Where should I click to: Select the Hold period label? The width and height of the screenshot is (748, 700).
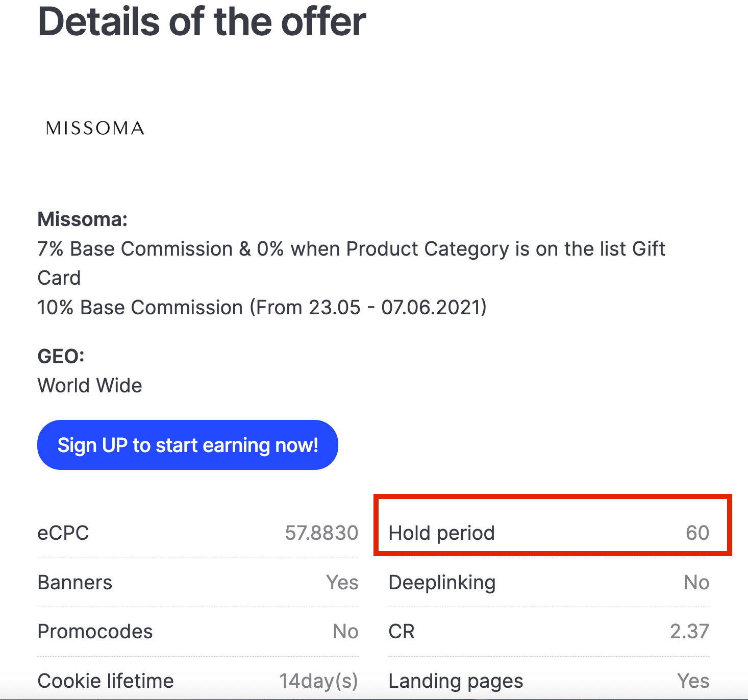pyautogui.click(x=441, y=533)
